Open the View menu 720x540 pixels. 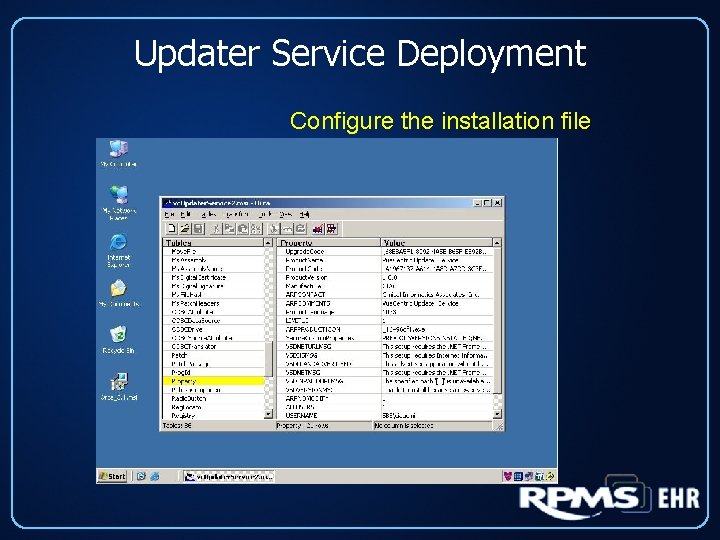pos(286,214)
